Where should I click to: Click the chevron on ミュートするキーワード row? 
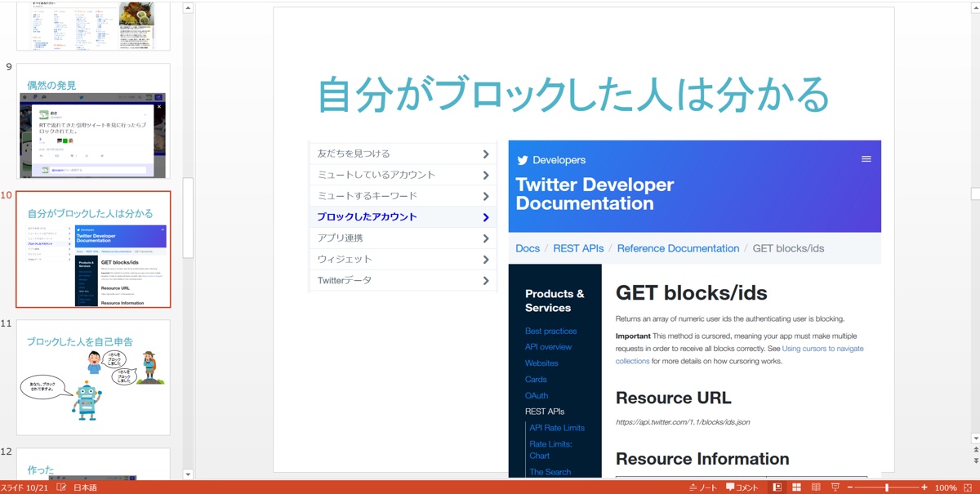click(x=486, y=196)
